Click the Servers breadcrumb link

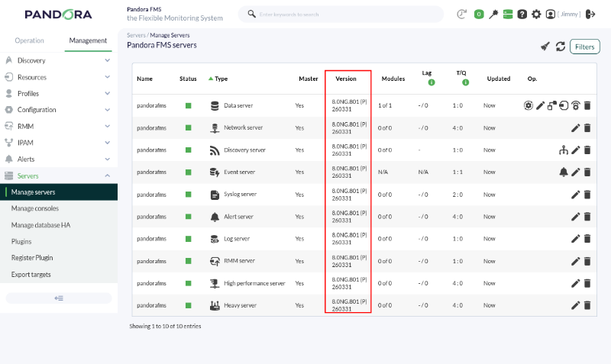[x=136, y=35]
